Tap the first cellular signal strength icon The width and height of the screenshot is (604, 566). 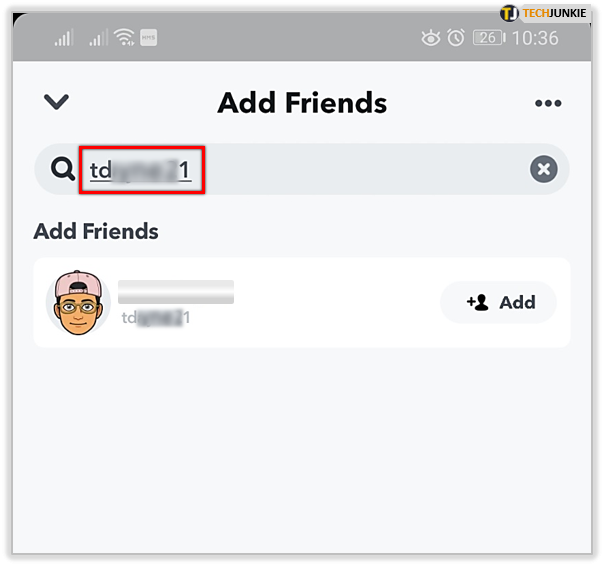(x=64, y=38)
